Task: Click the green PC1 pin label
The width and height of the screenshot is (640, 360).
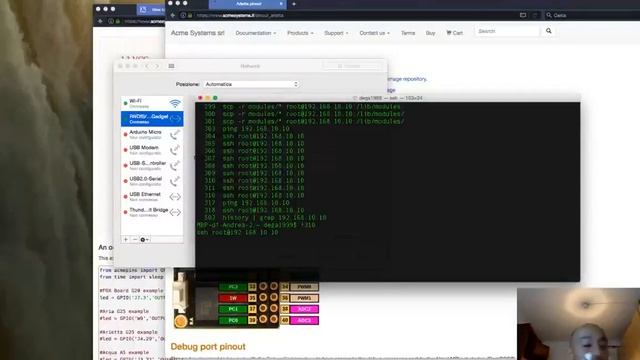Action: tap(233, 309)
